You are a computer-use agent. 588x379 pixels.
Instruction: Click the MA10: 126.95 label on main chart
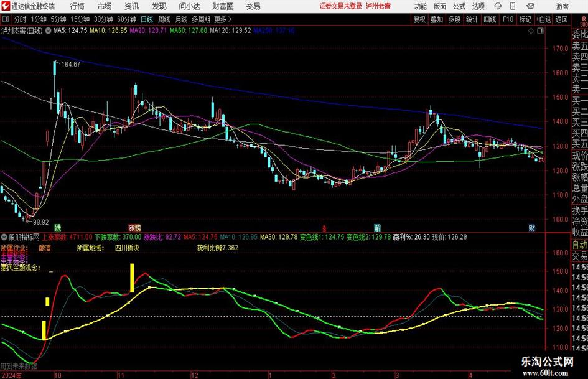pyautogui.click(x=109, y=30)
